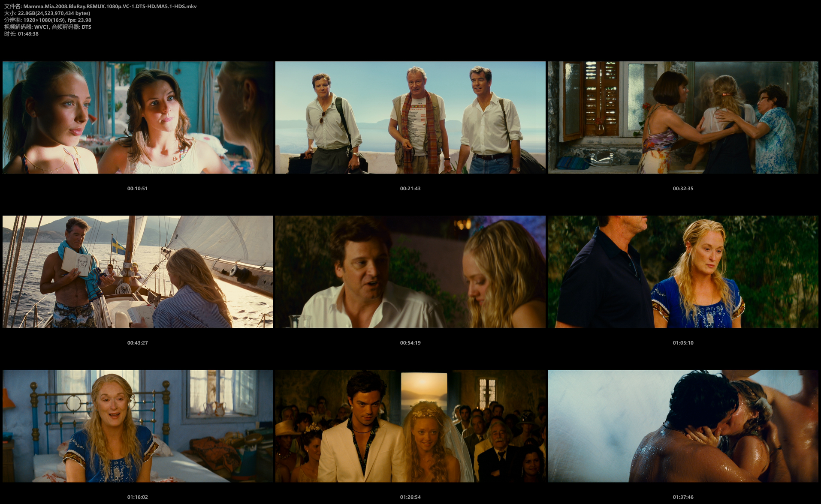Click the 01:26:54 timestamp label

(x=410, y=497)
